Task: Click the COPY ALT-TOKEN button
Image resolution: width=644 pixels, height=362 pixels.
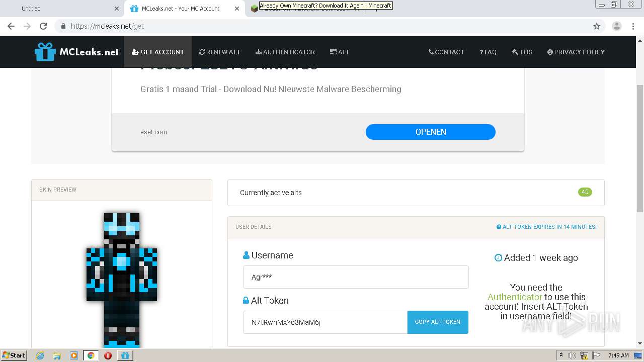Action: click(x=438, y=322)
